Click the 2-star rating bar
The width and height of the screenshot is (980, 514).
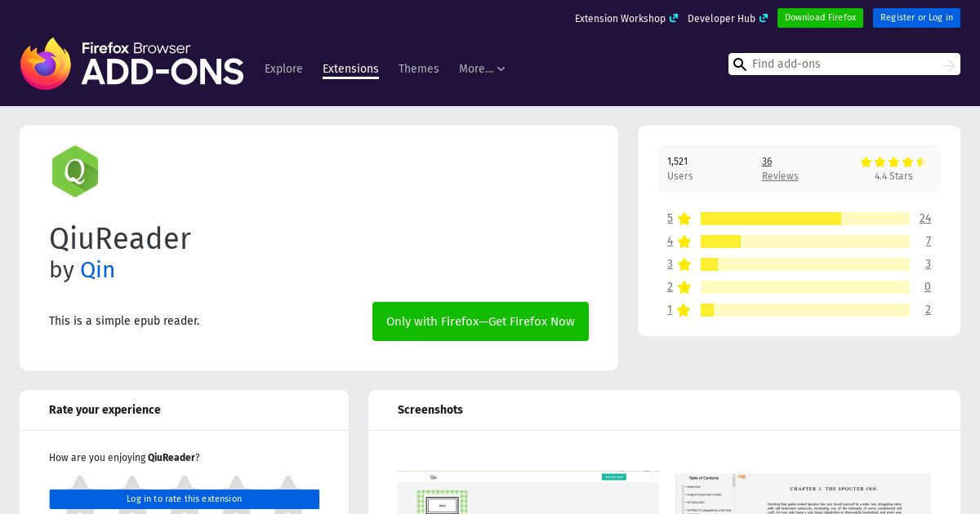[x=804, y=287]
